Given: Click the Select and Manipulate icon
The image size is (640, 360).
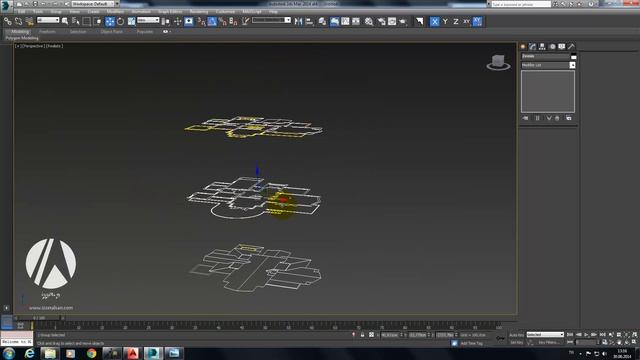Looking at the screenshot, I should click(x=178, y=21).
